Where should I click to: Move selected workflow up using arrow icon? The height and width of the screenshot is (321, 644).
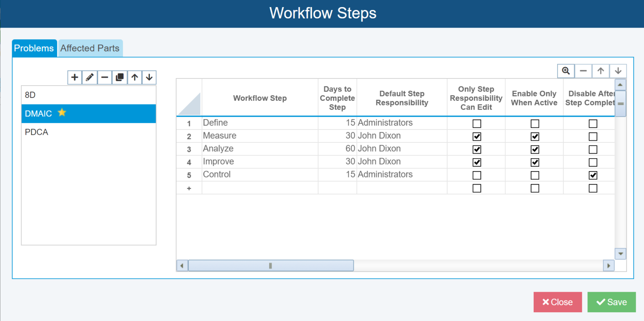(134, 77)
